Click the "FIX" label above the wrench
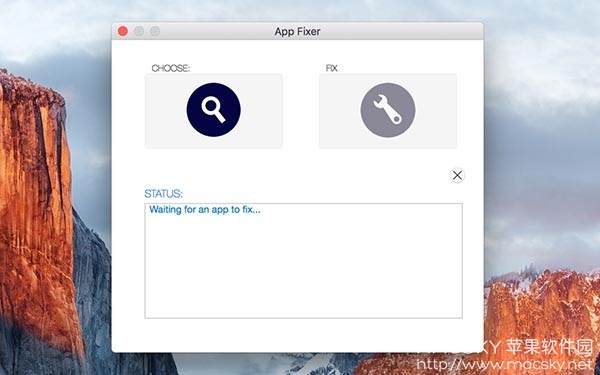 click(x=331, y=68)
